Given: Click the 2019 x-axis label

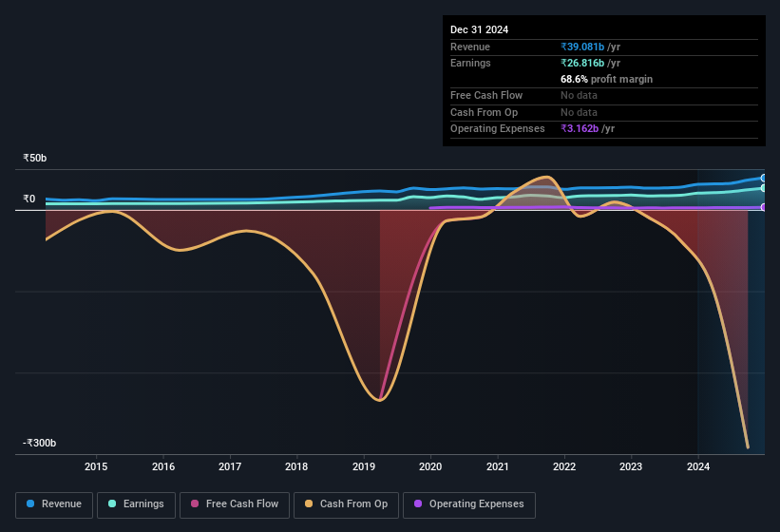Looking at the screenshot, I should coord(364,466).
